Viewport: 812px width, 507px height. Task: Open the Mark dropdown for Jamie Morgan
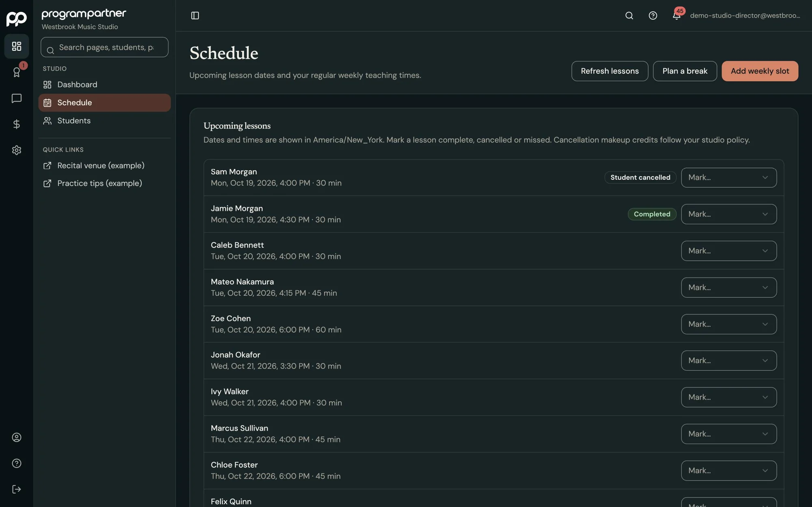click(729, 214)
